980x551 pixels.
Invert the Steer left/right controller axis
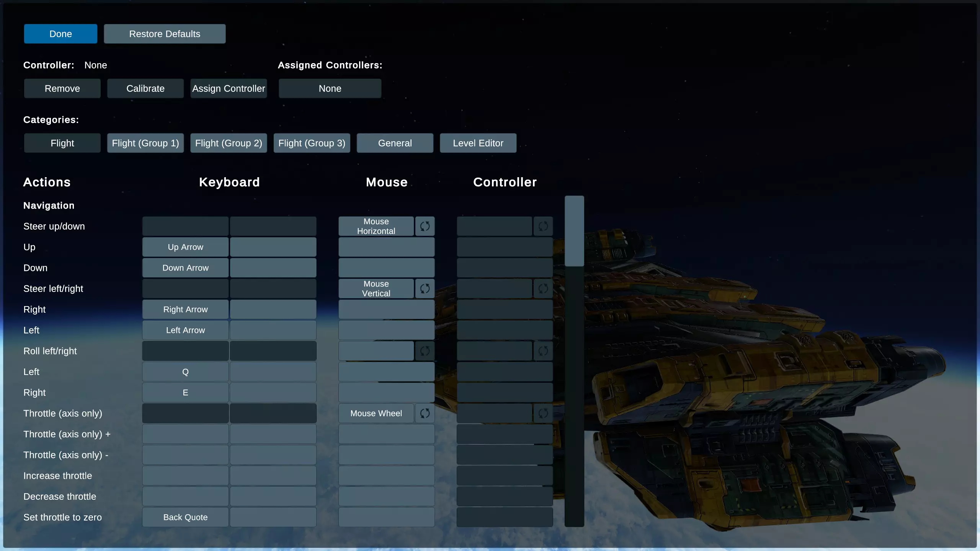click(543, 289)
